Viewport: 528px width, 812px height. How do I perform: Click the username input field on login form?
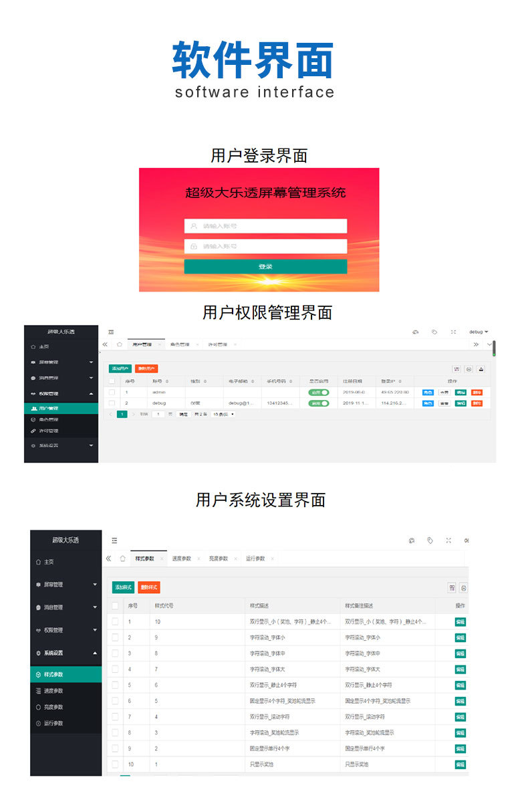(x=265, y=226)
